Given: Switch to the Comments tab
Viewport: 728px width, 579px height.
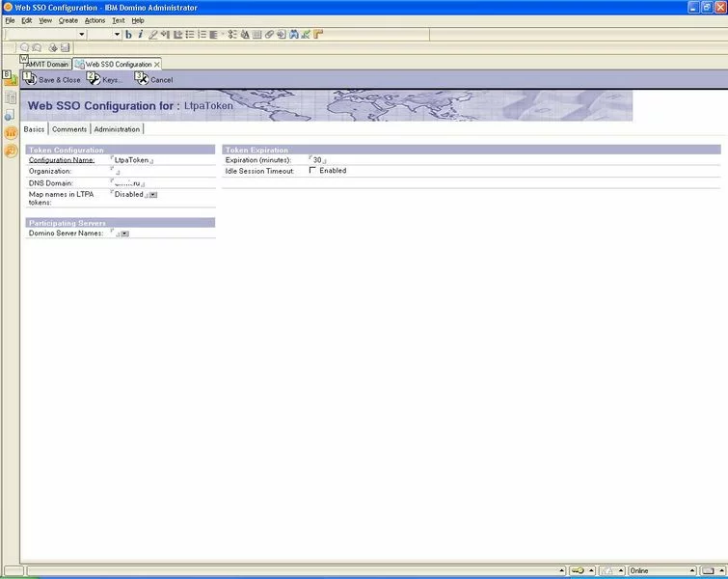Looking at the screenshot, I should 69,129.
